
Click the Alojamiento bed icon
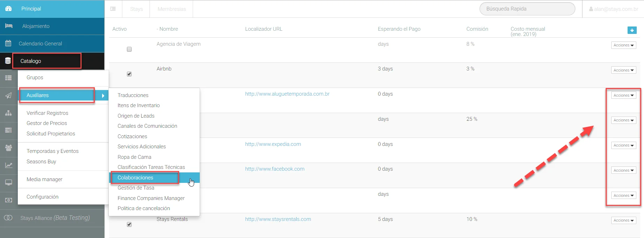point(9,26)
